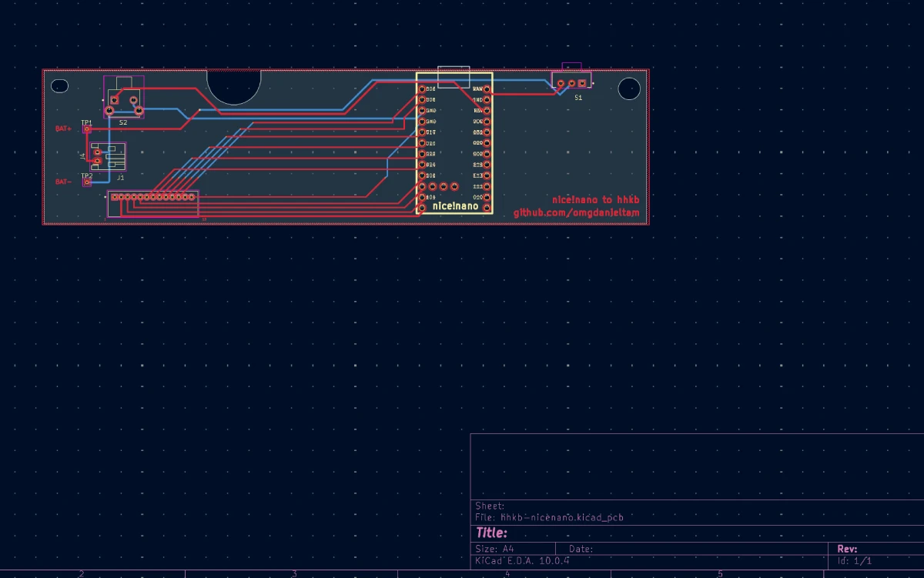Select the white USB outline rectangle atop nice!nano
Screen dimensions: 924x578
(x=454, y=77)
